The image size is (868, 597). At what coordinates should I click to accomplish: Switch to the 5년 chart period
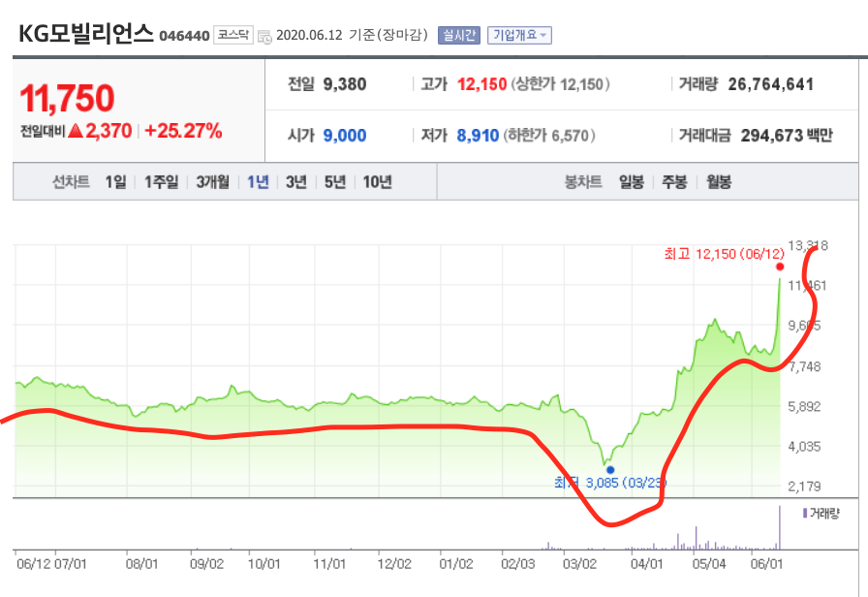tap(335, 181)
